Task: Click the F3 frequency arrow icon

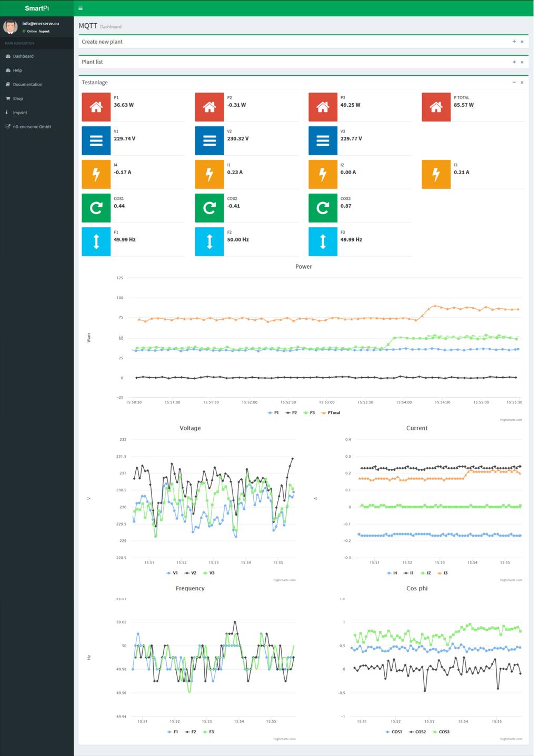Action: tap(323, 241)
